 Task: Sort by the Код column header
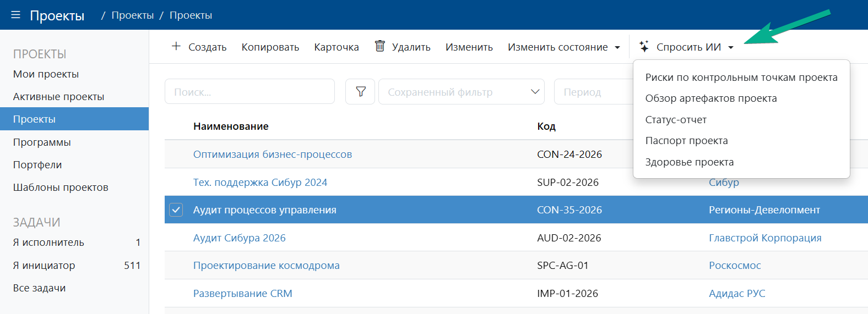click(x=546, y=126)
